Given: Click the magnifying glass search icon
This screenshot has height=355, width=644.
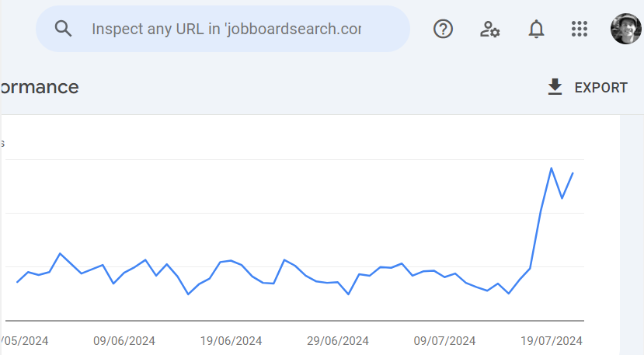Looking at the screenshot, I should pos(64,29).
